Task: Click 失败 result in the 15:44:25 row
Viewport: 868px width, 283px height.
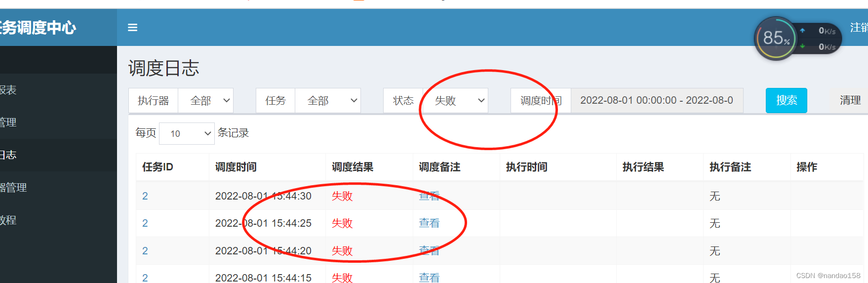Action: coord(342,223)
